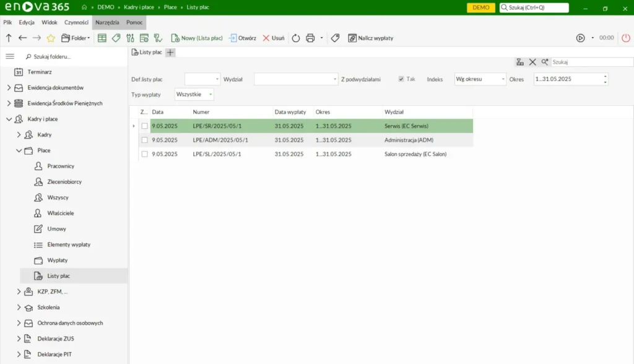Expand the Deklaracje PIT node
This screenshot has height=364, width=634.
click(x=19, y=354)
